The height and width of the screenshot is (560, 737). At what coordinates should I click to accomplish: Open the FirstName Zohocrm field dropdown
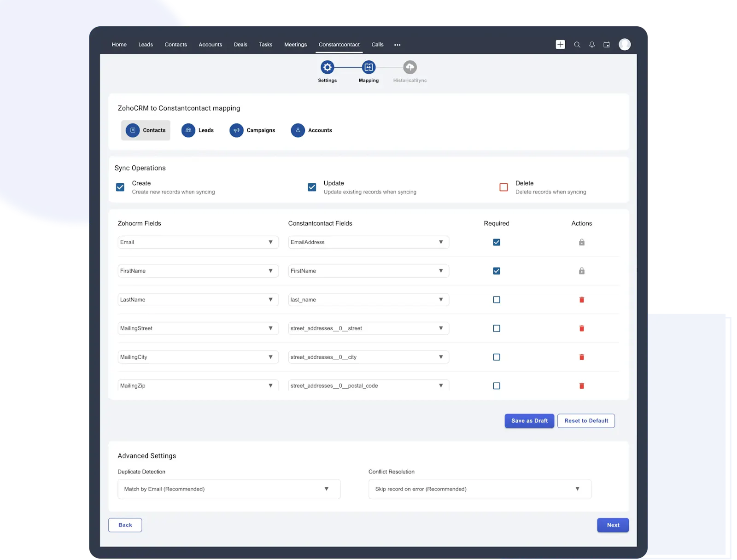pyautogui.click(x=198, y=271)
